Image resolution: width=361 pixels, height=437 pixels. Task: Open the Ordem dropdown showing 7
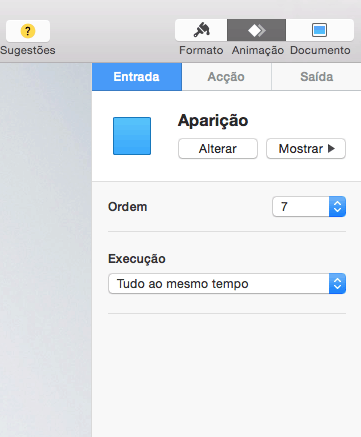tap(309, 207)
